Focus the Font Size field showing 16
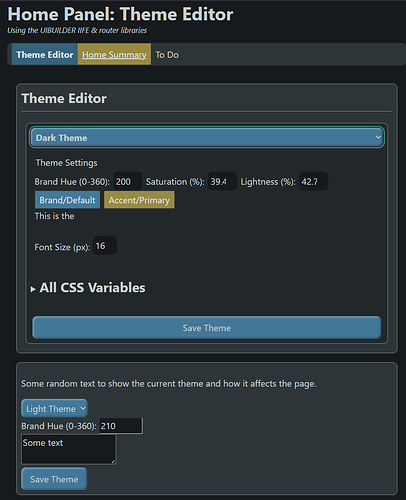Screen dimensions: 406x500 pos(105,246)
